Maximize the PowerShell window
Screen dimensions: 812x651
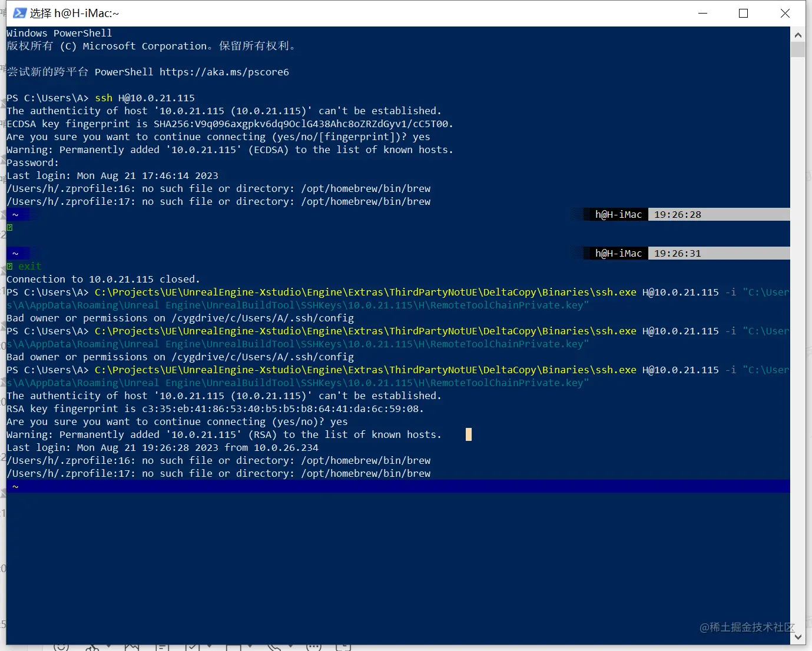pyautogui.click(x=743, y=13)
